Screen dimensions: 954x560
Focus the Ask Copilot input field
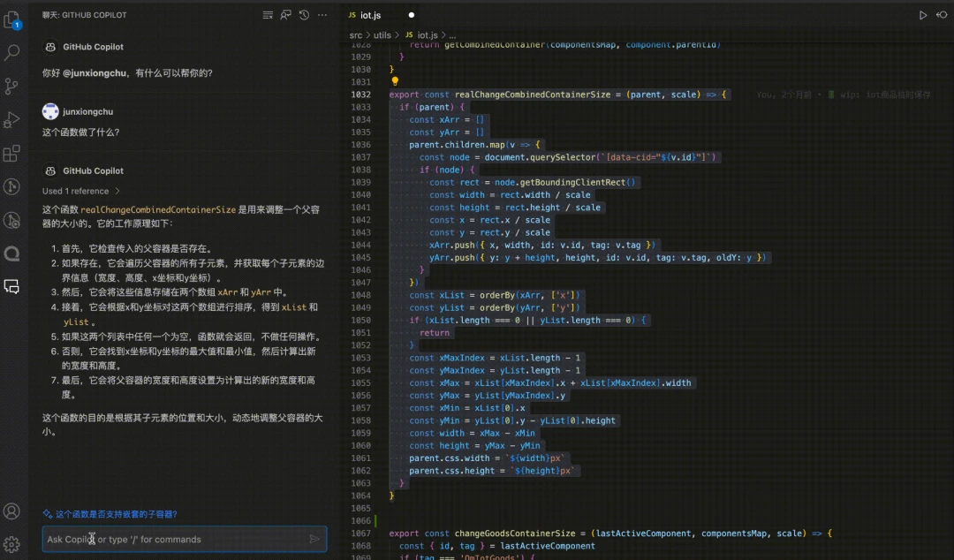click(x=185, y=540)
